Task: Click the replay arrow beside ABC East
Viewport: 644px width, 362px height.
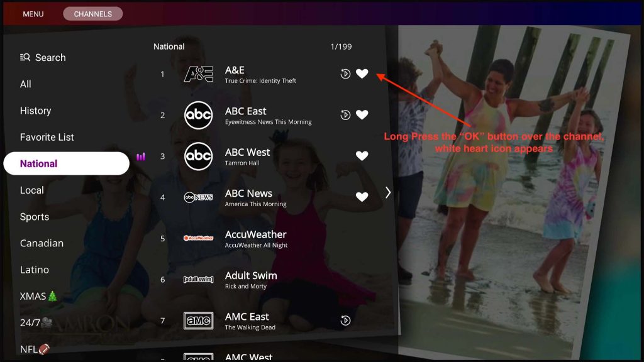Action: click(x=345, y=114)
